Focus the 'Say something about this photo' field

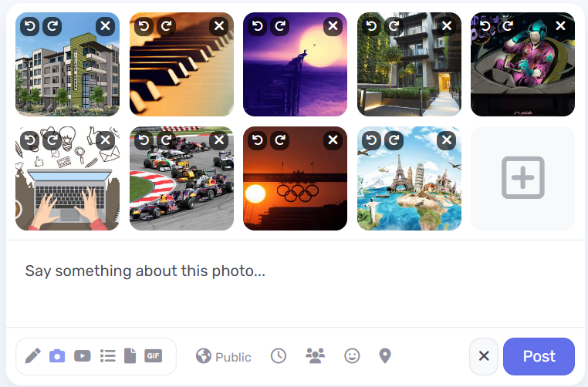click(x=296, y=284)
